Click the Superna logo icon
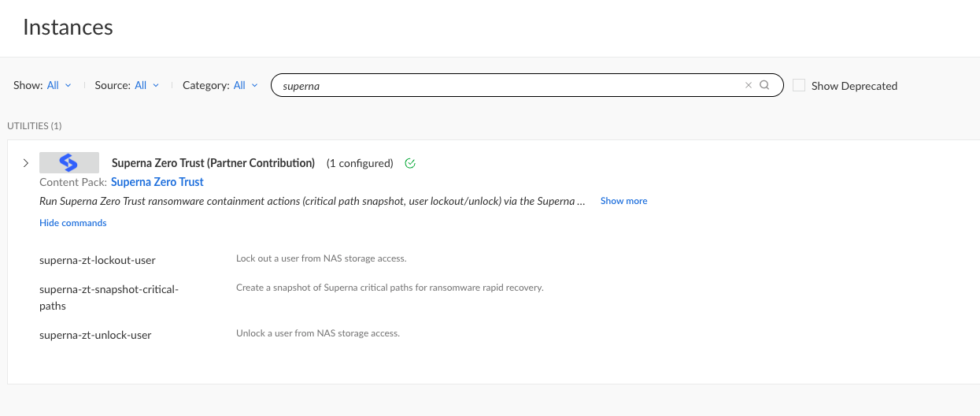This screenshot has width=980, height=416. 69,163
